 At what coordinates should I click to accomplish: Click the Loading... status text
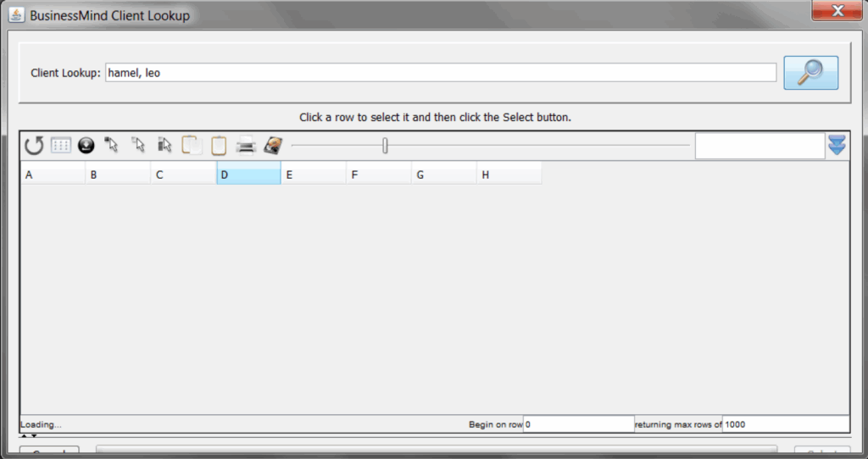pyautogui.click(x=41, y=425)
